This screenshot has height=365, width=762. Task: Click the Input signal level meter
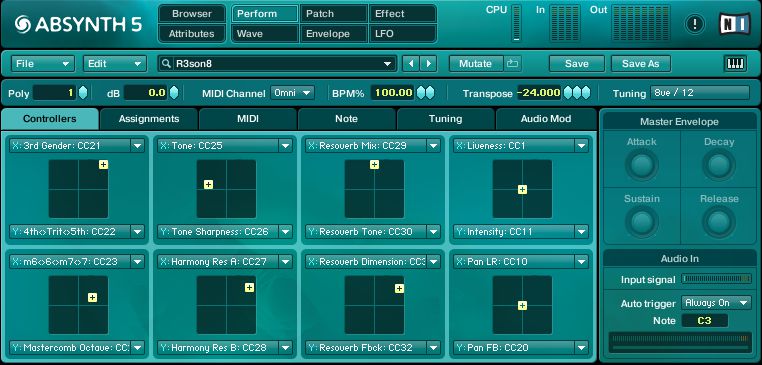[716, 279]
